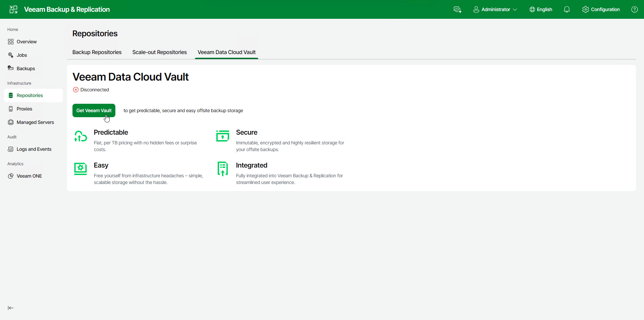Open the help question mark icon
Screen dimensions: 644x320
point(635,9)
